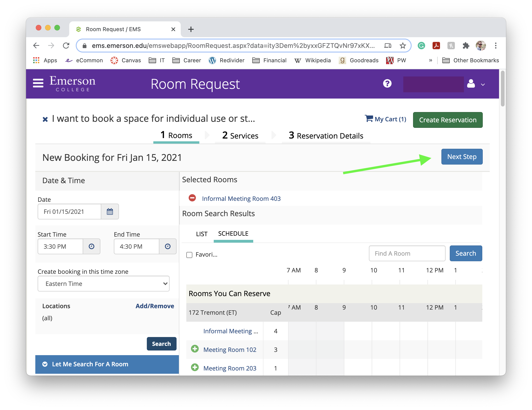This screenshot has width=532, height=410.
Task: Switch to the 1 Rooms step tab
Action: [x=176, y=135]
